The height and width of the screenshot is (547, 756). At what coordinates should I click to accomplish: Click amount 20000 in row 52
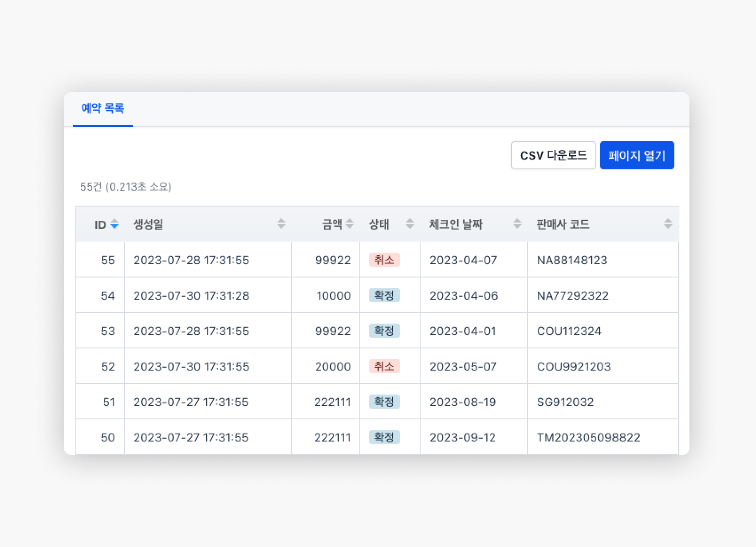[x=333, y=367]
